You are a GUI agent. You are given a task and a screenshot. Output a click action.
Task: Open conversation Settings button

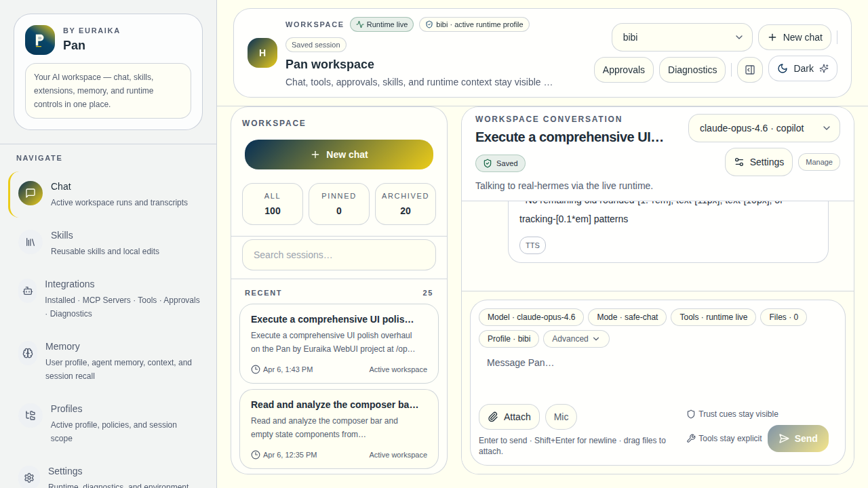759,162
